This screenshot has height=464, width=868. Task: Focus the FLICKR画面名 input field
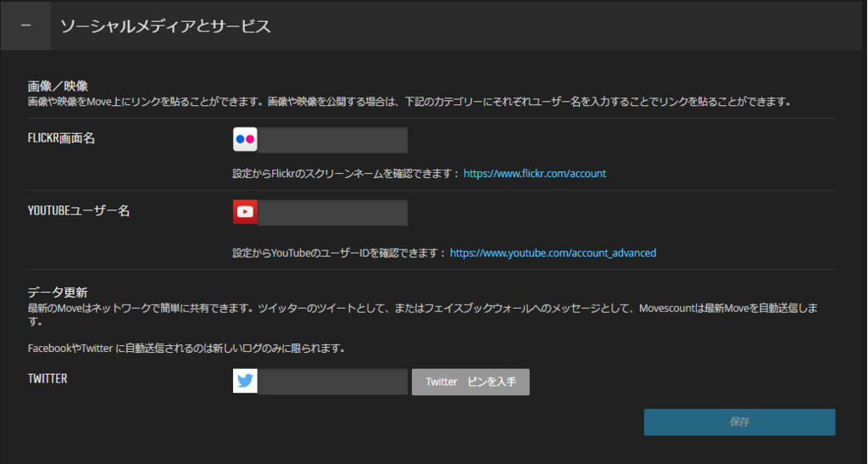[x=332, y=139]
